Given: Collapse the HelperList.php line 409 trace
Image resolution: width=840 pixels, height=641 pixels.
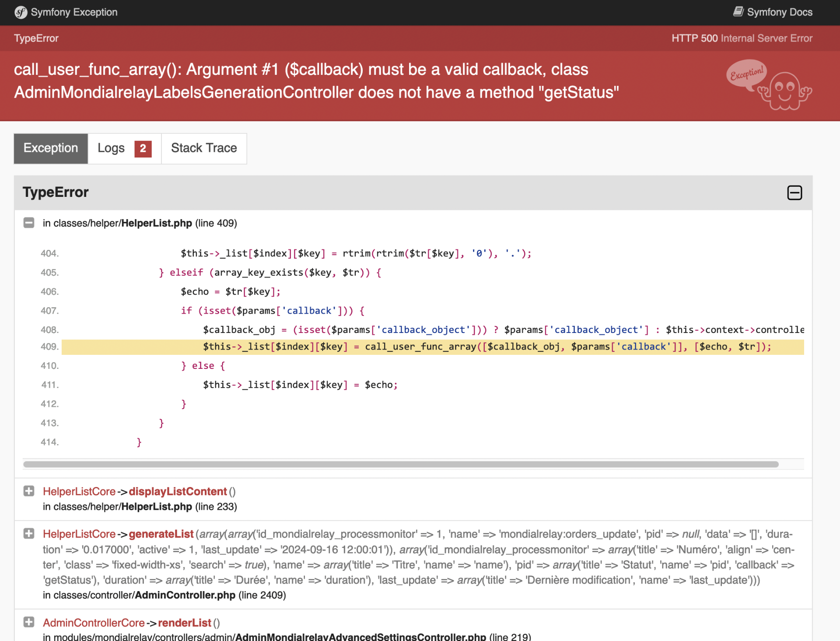Looking at the screenshot, I should pyautogui.click(x=29, y=223).
